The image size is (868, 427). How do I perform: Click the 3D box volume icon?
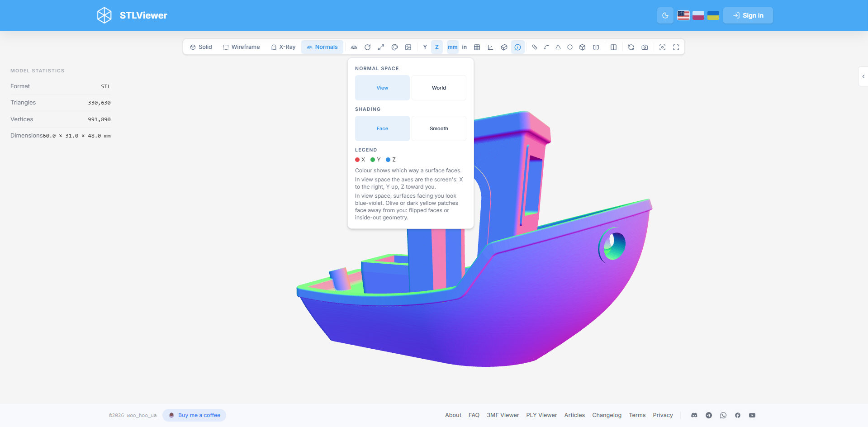(583, 47)
